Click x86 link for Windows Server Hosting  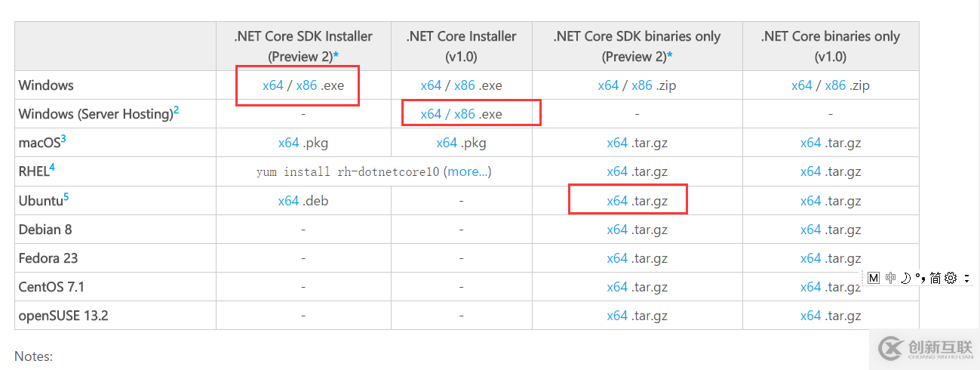(x=465, y=114)
